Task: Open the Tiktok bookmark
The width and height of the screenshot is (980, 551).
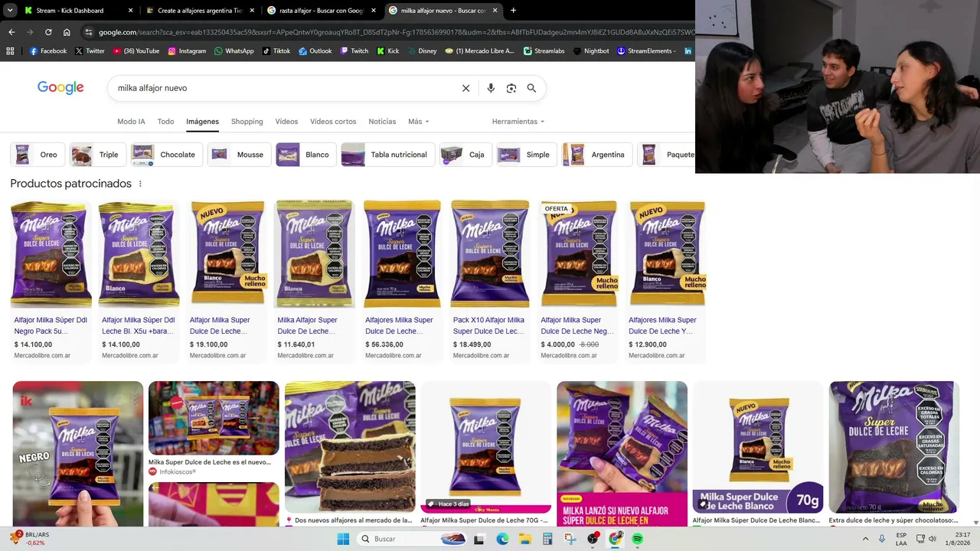Action: pos(276,51)
